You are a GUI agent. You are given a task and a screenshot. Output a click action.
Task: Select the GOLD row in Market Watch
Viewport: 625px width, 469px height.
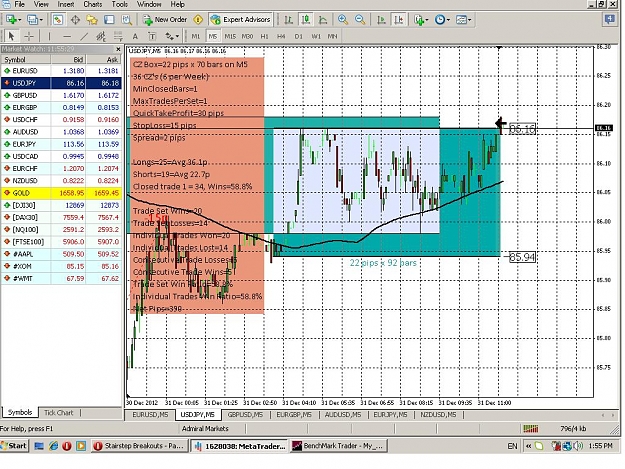tap(61, 193)
